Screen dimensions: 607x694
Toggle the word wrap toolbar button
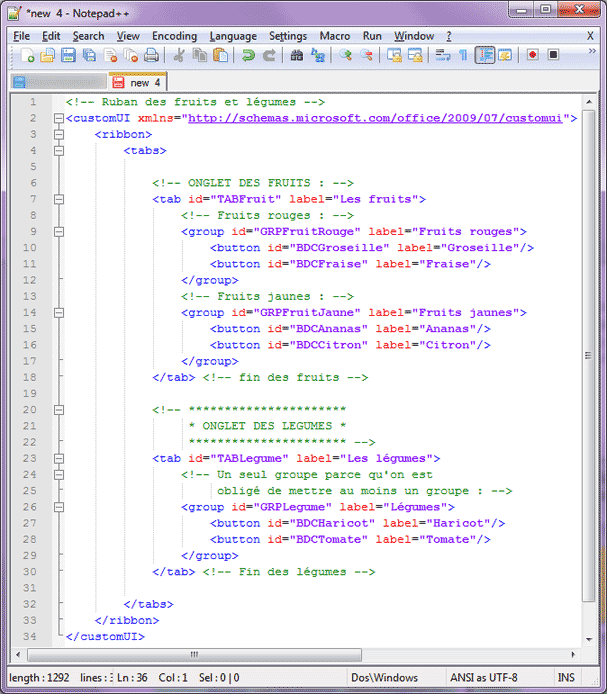443,55
